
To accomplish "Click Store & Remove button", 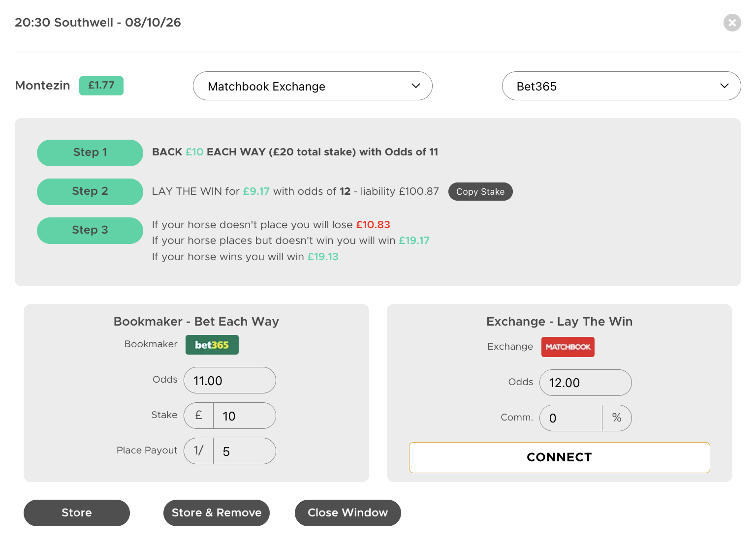I will pos(217,513).
